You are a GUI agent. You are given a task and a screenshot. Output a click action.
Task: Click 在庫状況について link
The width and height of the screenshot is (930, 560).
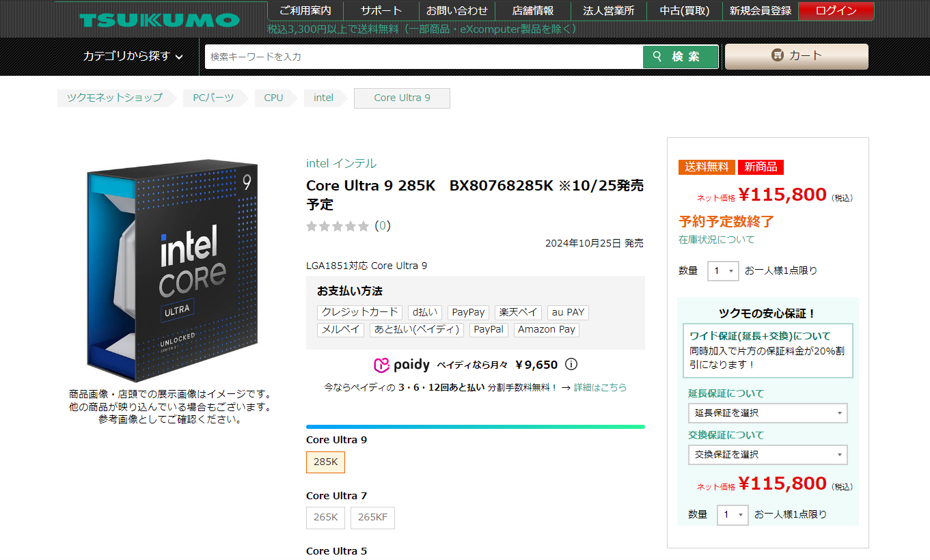[717, 240]
